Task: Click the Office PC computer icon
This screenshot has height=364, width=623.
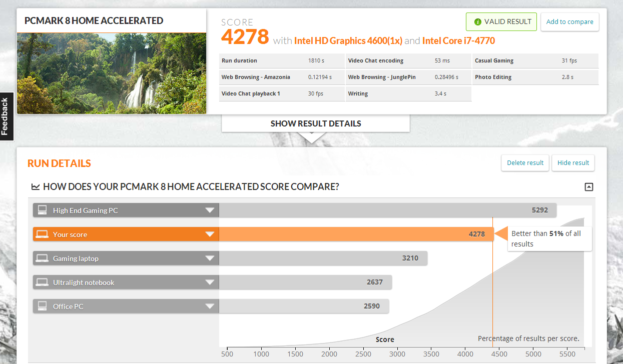Action: click(x=43, y=306)
